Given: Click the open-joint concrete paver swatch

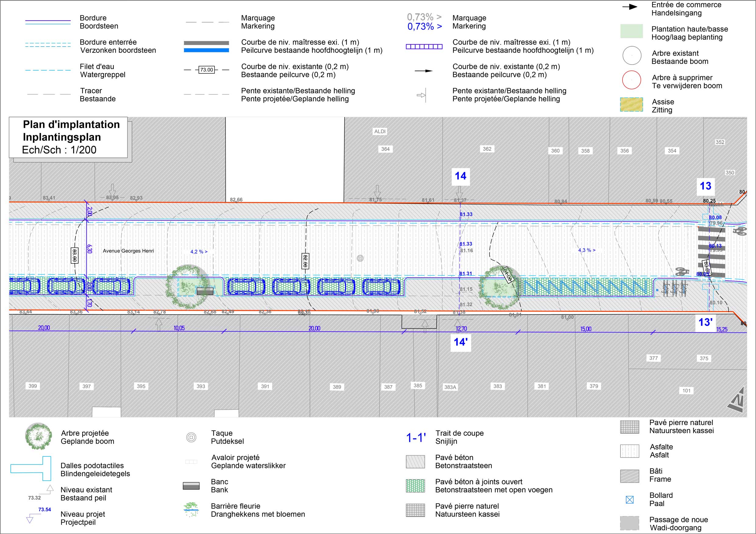Looking at the screenshot, I should pyautogui.click(x=415, y=486).
